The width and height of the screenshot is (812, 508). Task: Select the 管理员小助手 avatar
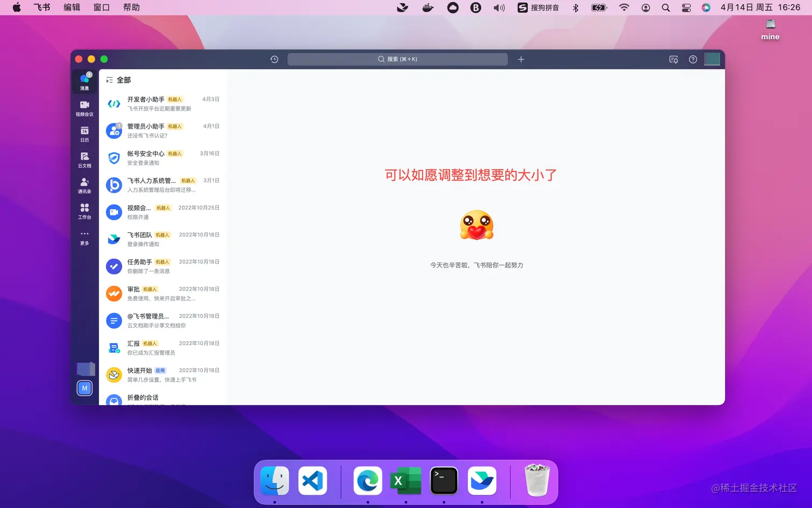pos(114,131)
